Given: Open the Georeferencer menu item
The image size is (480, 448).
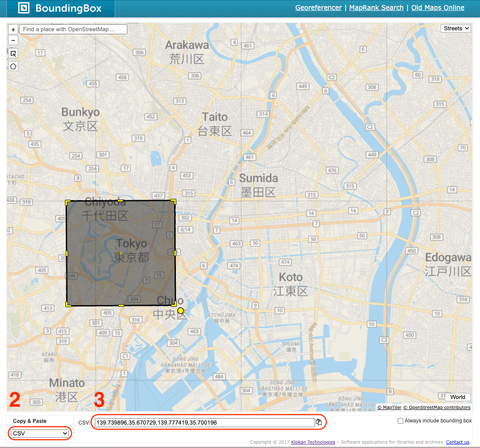Looking at the screenshot, I should point(318,7).
